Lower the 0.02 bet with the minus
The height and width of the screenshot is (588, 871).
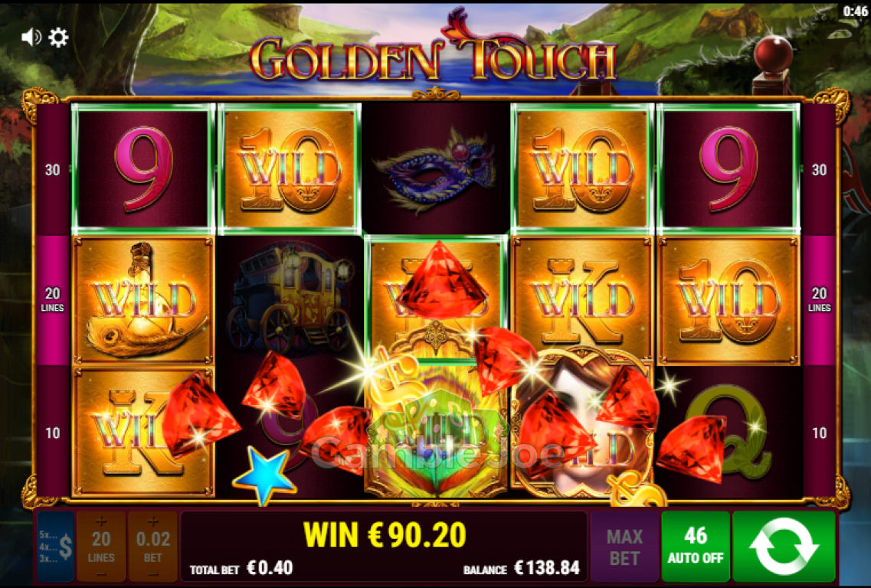(152, 573)
